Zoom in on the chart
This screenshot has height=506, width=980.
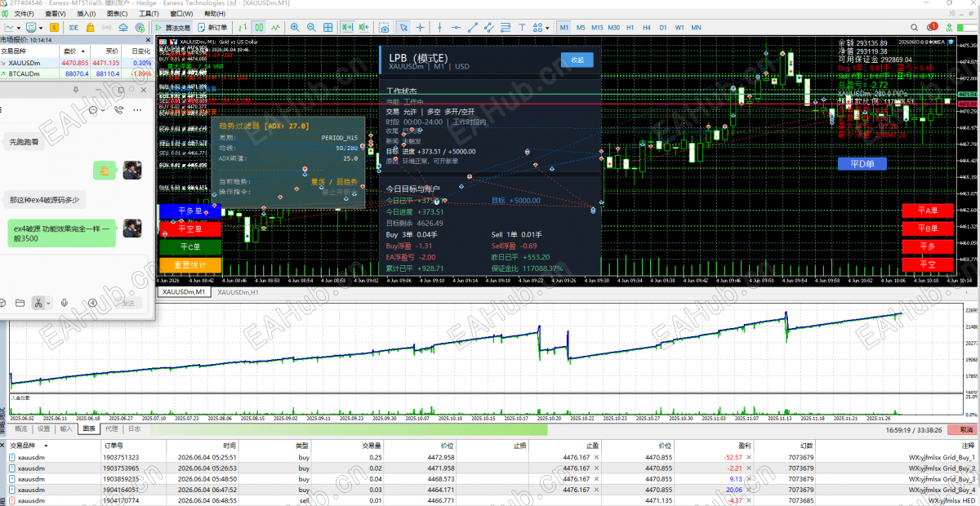[295, 27]
